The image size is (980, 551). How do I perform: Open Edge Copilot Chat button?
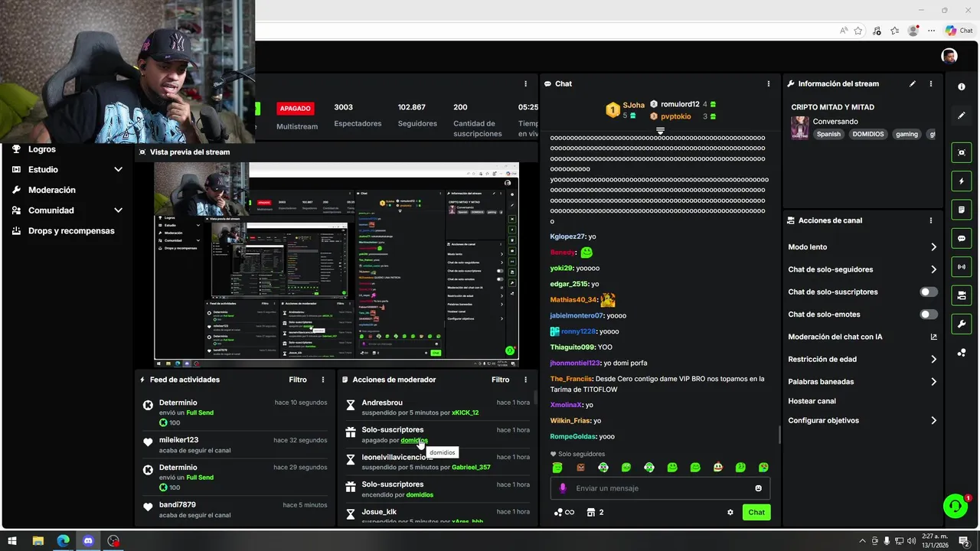[959, 31]
